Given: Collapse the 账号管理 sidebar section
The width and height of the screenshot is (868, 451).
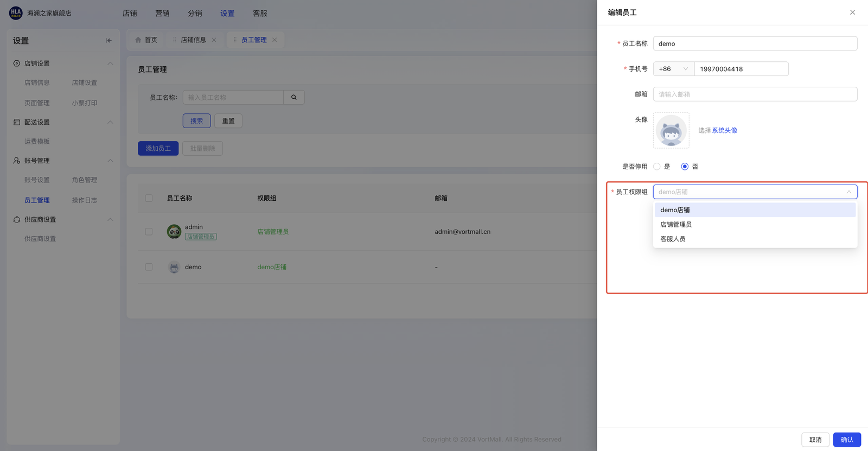Looking at the screenshot, I should coord(110,161).
